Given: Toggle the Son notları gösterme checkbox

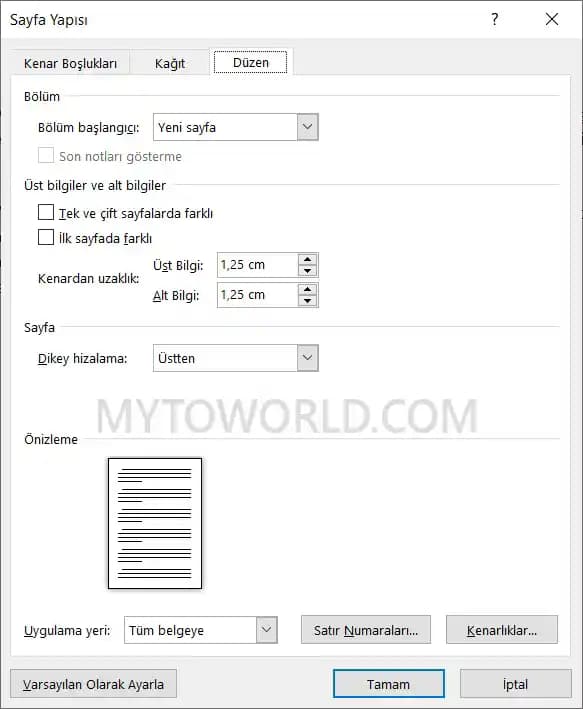Looking at the screenshot, I should pos(46,156).
